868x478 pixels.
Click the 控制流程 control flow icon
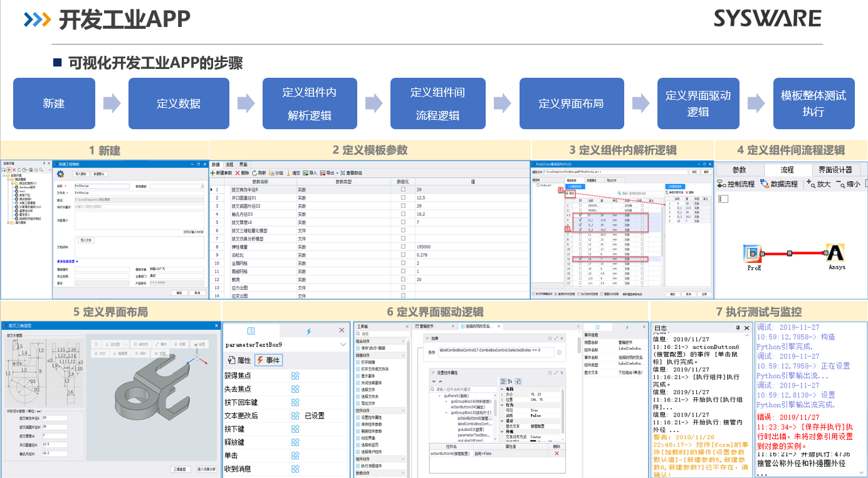pyautogui.click(x=721, y=184)
